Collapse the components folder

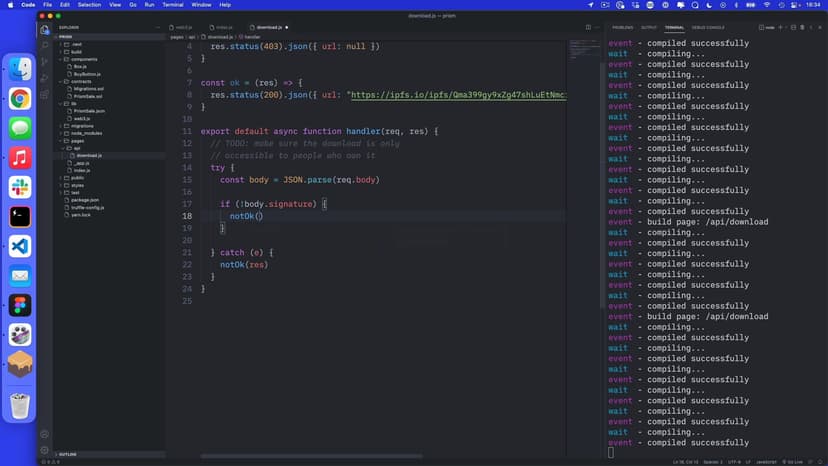[x=84, y=59]
